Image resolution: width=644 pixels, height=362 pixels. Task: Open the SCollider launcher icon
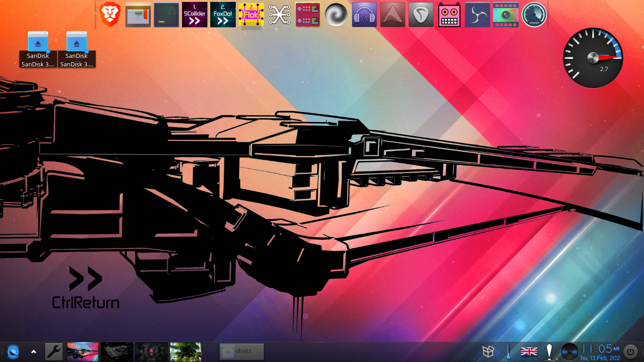(195, 15)
